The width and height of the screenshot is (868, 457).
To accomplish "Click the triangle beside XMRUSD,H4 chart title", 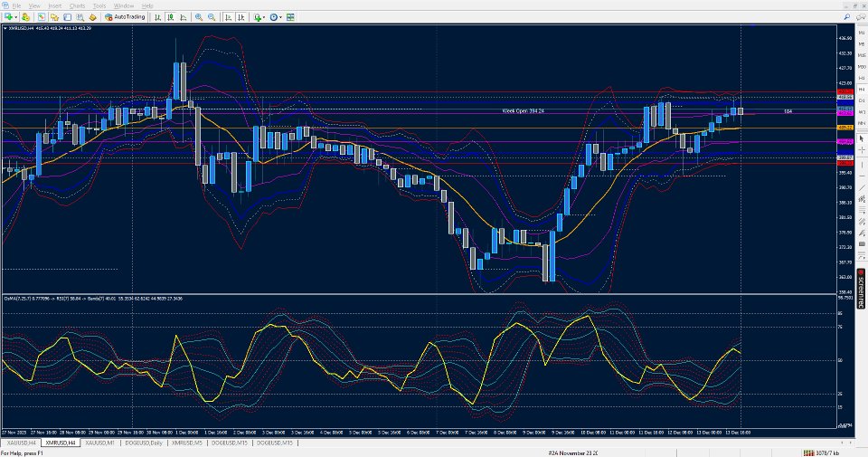I will click(x=5, y=28).
